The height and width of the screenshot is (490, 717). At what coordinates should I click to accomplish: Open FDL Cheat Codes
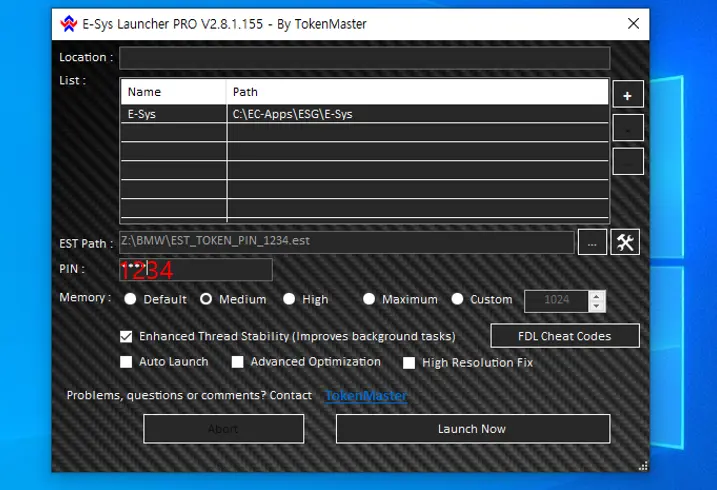point(564,336)
